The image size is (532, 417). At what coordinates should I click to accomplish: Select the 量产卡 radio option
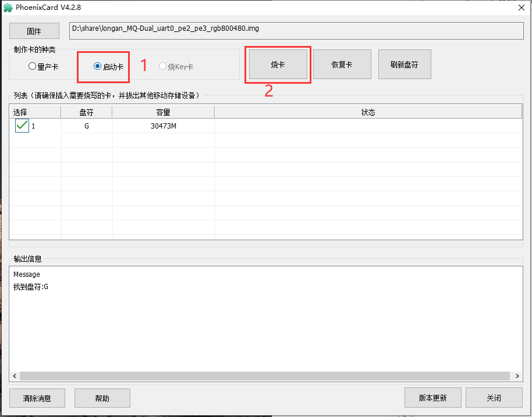tap(33, 66)
